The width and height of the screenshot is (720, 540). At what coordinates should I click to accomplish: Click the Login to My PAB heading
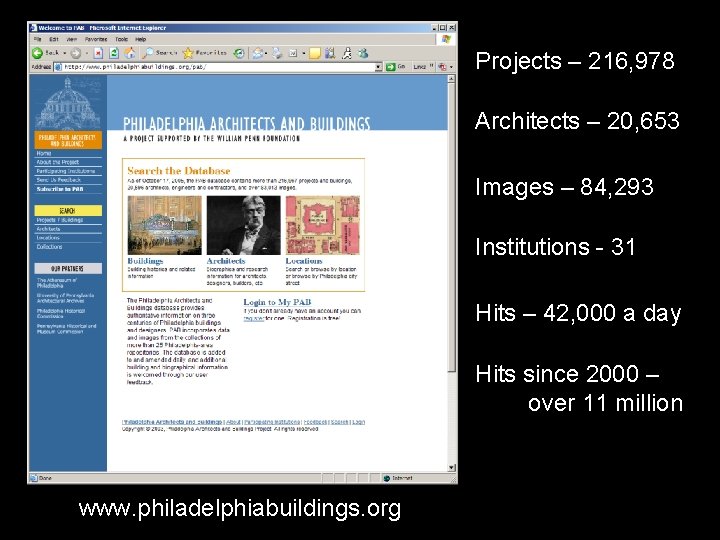(277, 302)
